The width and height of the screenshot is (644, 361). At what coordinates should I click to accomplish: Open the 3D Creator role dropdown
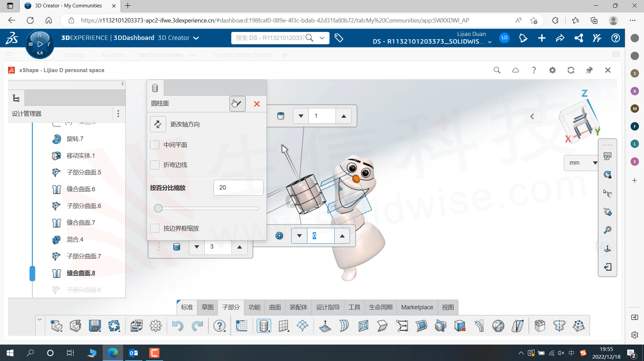tap(196, 38)
